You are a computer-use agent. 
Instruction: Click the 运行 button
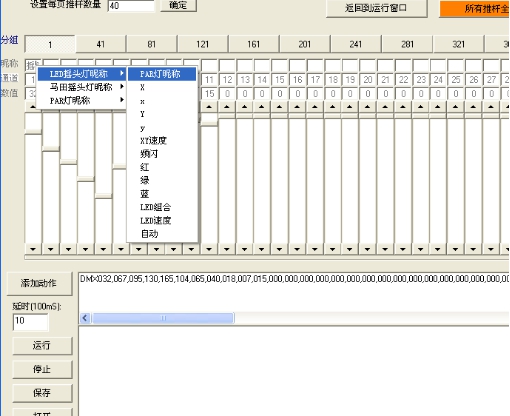coord(42,346)
